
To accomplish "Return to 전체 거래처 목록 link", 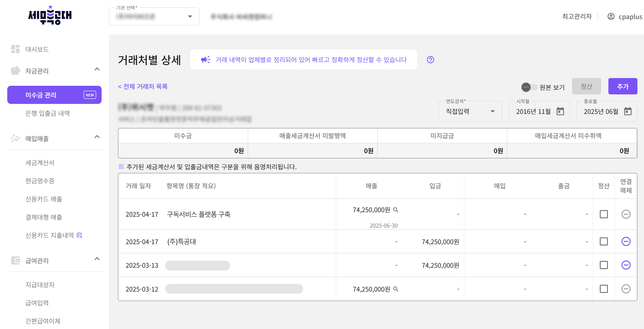I will pyautogui.click(x=143, y=86).
